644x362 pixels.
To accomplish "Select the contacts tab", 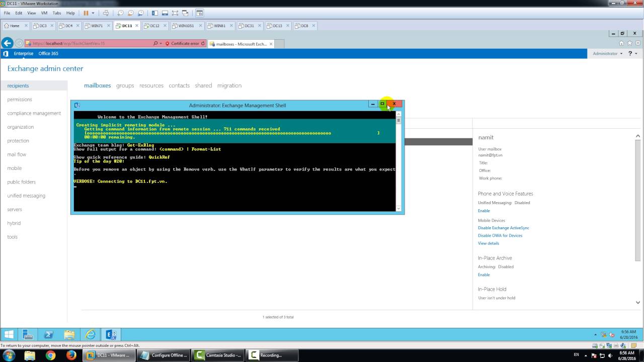I will (179, 85).
